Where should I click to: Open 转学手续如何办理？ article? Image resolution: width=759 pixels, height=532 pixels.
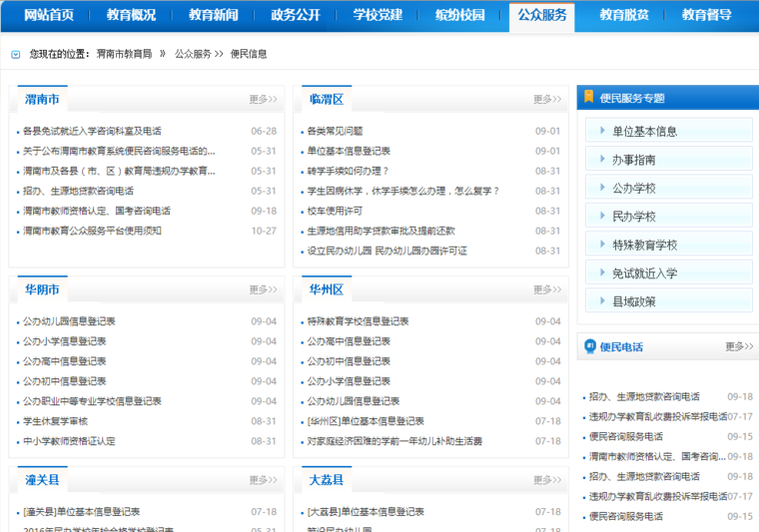pyautogui.click(x=348, y=171)
